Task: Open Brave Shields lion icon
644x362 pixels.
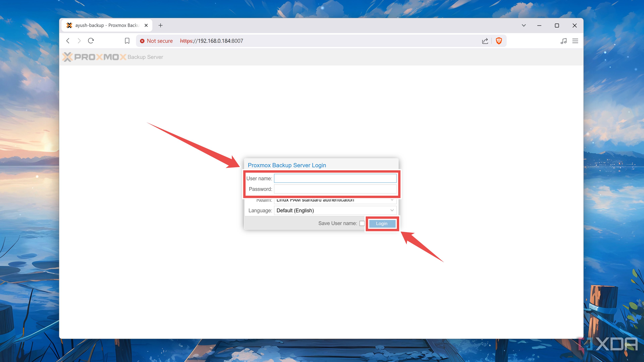Action: tap(499, 41)
